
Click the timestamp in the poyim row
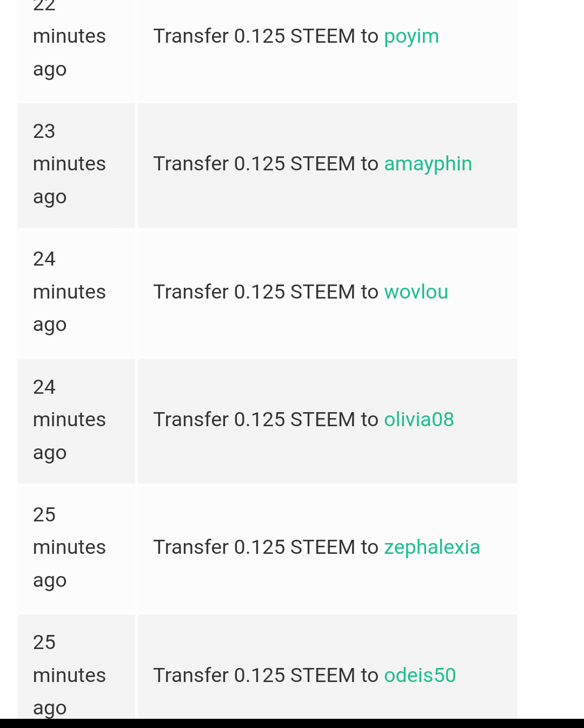69,36
